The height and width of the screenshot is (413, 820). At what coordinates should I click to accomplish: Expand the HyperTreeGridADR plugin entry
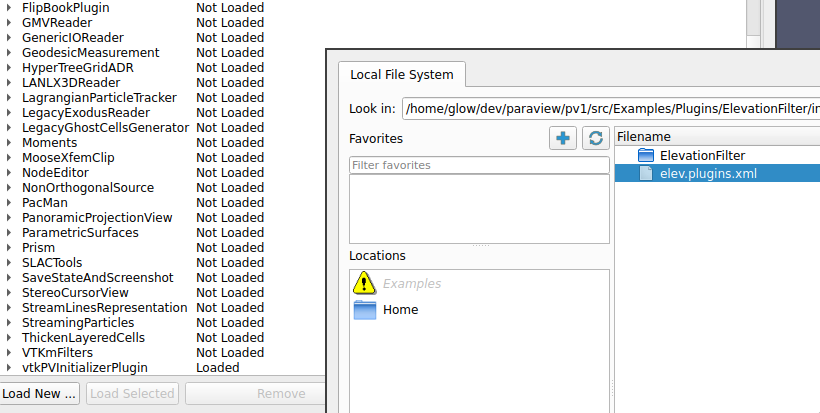pyautogui.click(x=8, y=68)
